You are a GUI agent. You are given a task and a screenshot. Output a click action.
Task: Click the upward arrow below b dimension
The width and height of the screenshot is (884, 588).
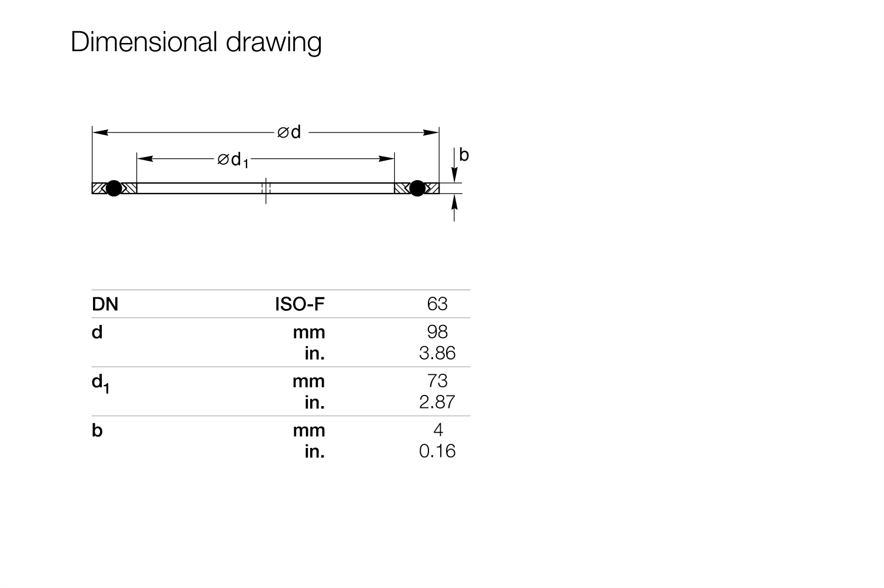coord(454,202)
